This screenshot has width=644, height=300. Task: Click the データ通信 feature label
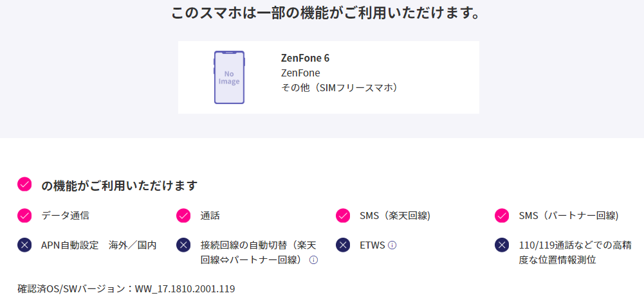tap(66, 216)
